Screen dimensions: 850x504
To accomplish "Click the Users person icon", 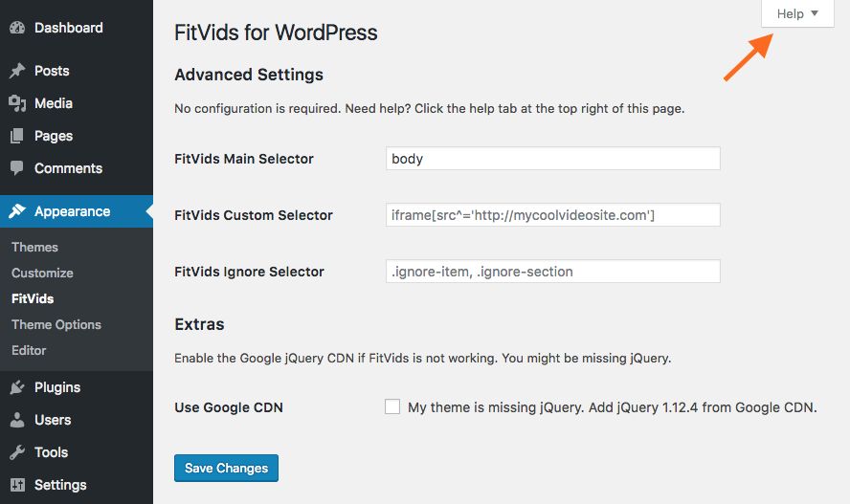I will coord(17,420).
